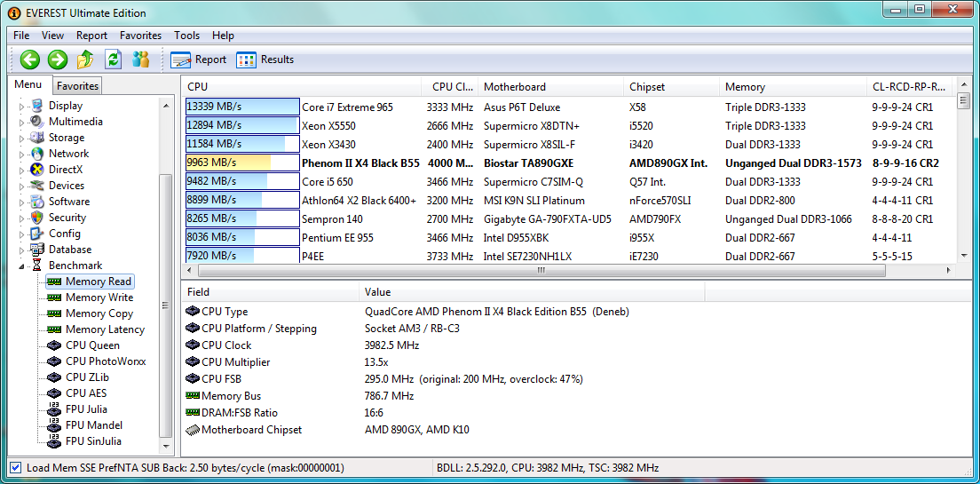Sort by Chipset column header
This screenshot has width=980, height=484.
[x=671, y=87]
